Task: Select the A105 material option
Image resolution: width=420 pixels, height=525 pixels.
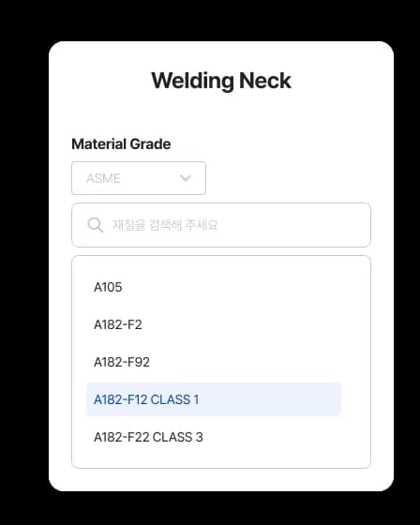Action: [x=214, y=287]
